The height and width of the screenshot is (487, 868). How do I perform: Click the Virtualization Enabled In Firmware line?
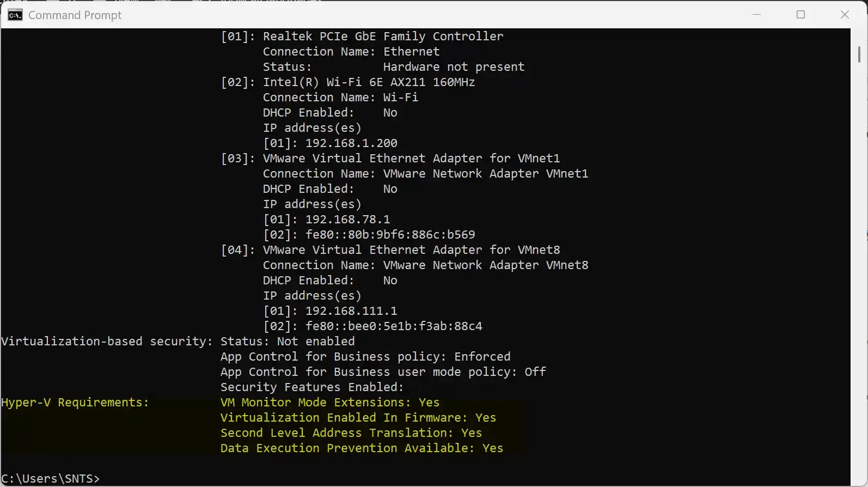pos(358,417)
